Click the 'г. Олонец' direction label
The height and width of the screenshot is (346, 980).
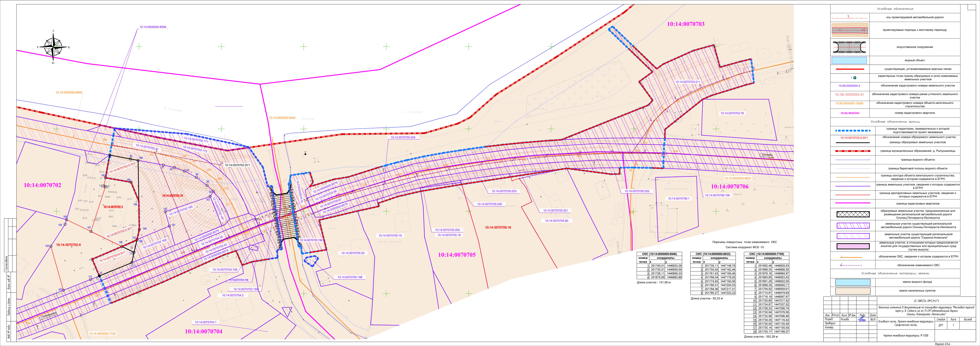[x=766, y=155]
